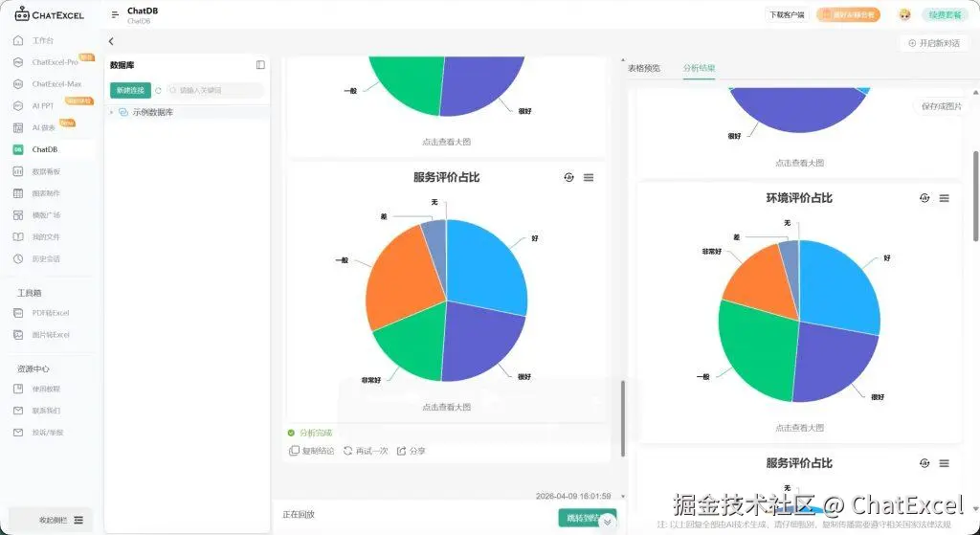Viewport: 980px width, 535px height.
Task: Click the orange promotion button in top bar
Action: tap(848, 15)
